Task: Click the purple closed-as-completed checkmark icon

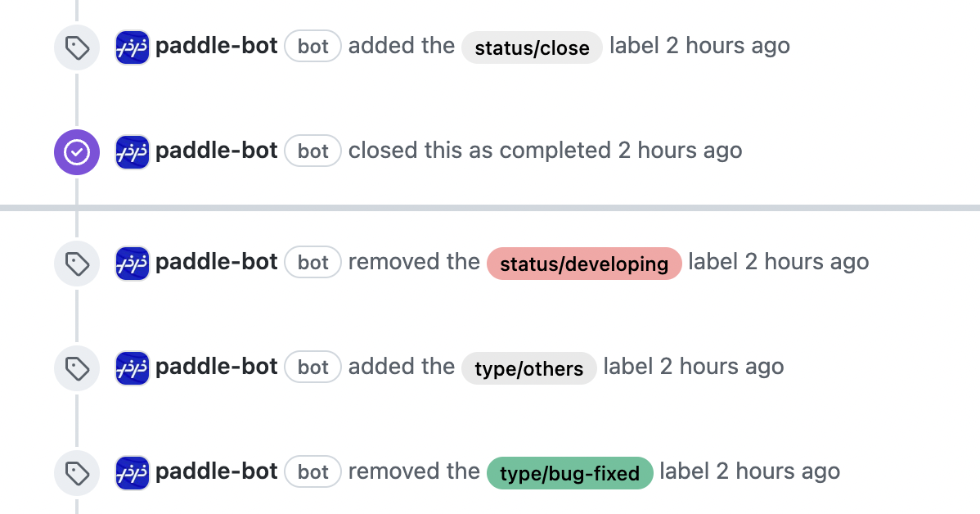Action: tap(76, 152)
